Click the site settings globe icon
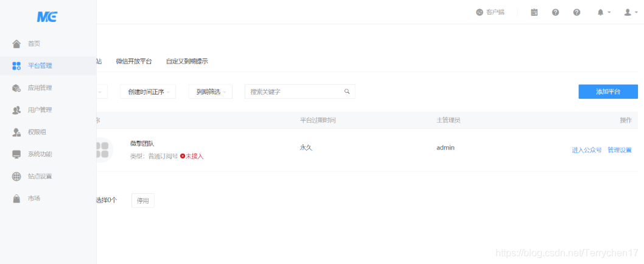 [16, 176]
